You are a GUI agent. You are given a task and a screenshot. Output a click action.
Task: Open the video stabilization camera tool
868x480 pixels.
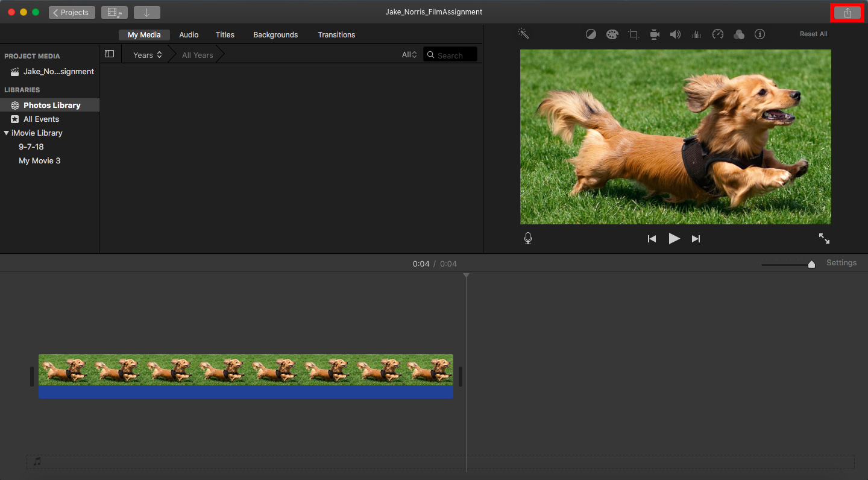click(655, 34)
